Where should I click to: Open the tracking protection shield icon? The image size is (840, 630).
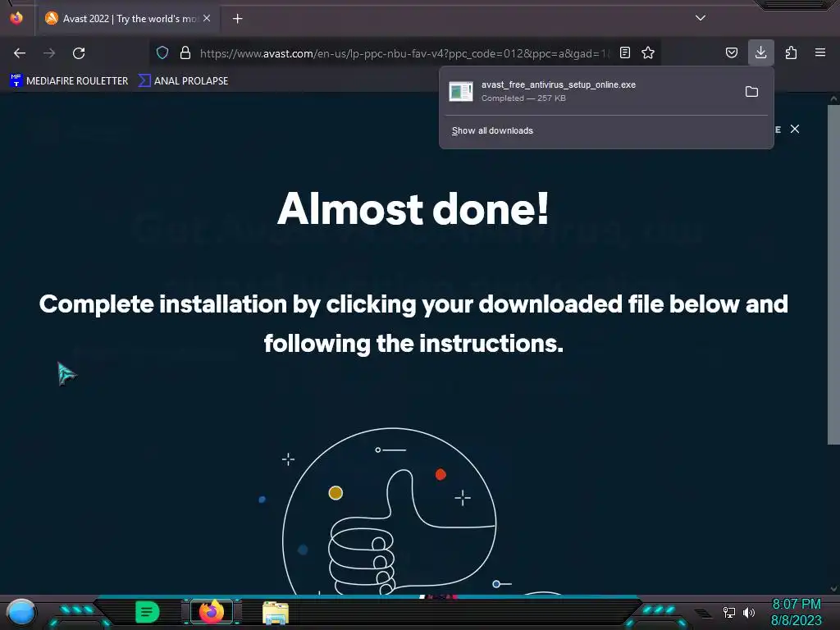pos(162,52)
